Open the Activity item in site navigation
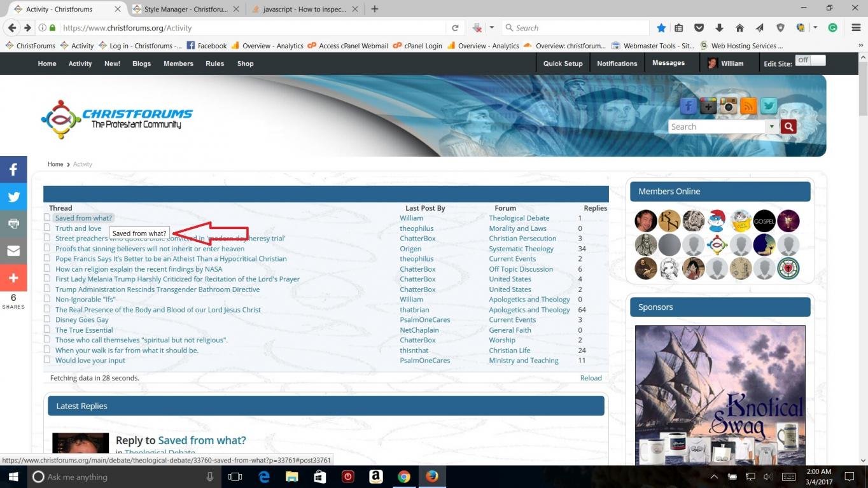The width and height of the screenshot is (868, 488). click(x=80, y=64)
